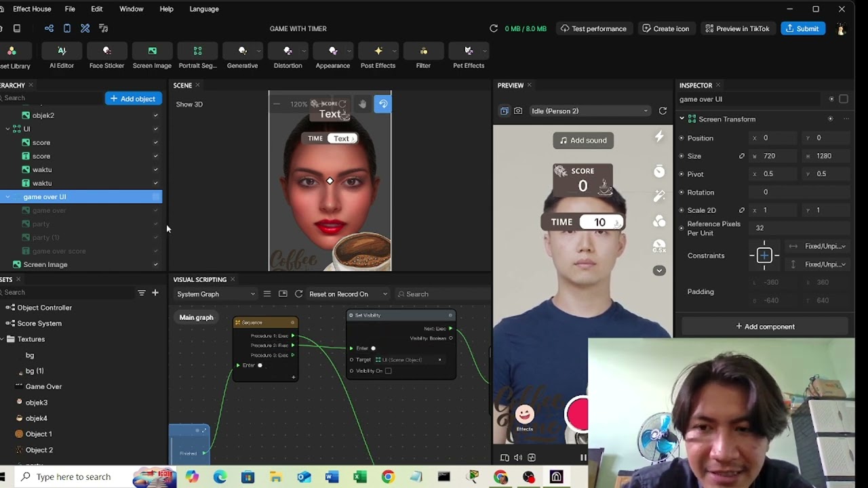Toggle the preview mode icon beside camera

click(x=504, y=111)
